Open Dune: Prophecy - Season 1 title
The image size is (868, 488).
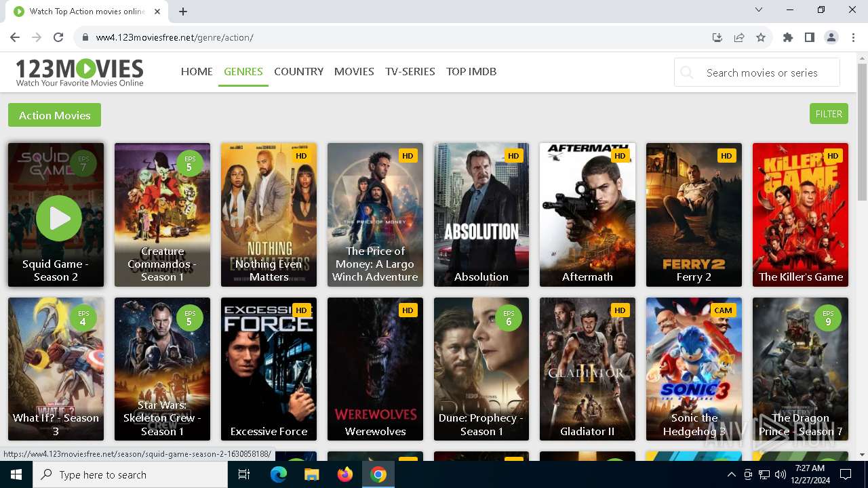pyautogui.click(x=481, y=424)
